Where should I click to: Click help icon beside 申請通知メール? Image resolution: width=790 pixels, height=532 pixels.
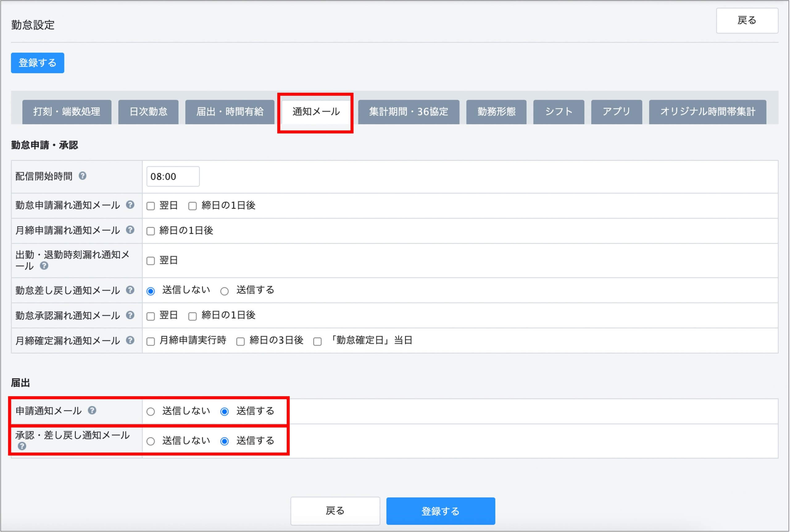[92, 410]
